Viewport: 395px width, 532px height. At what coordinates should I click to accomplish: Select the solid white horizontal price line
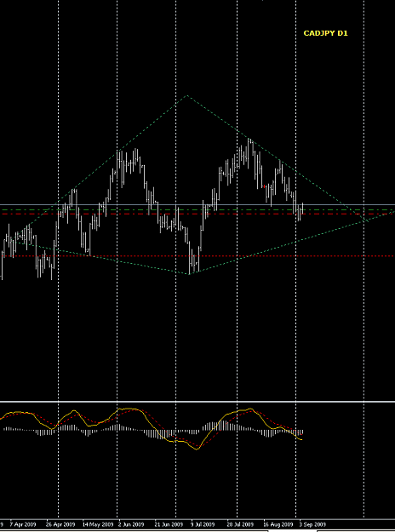pos(197,204)
